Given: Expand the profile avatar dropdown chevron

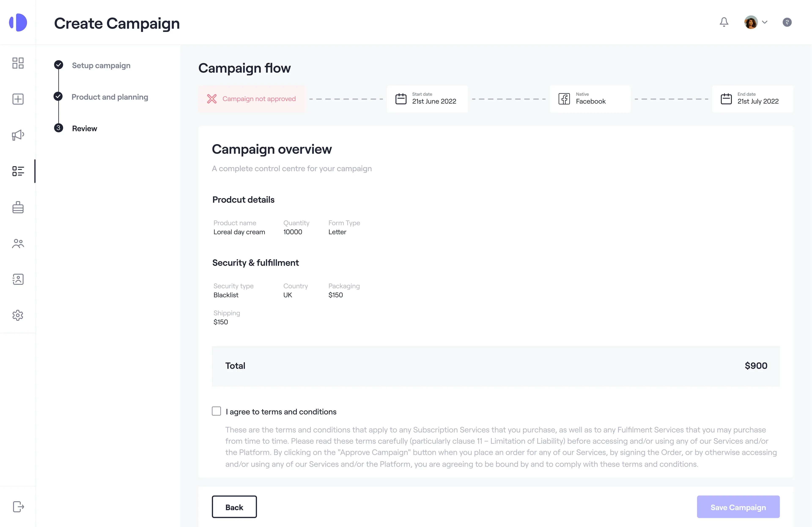Looking at the screenshot, I should 765,22.
